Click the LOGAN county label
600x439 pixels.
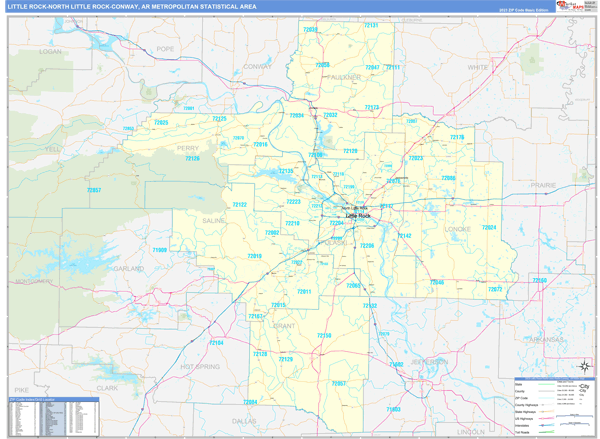click(x=50, y=51)
